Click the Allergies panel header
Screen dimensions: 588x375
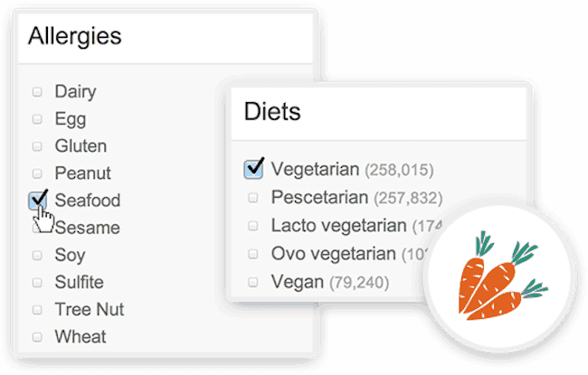click(166, 36)
